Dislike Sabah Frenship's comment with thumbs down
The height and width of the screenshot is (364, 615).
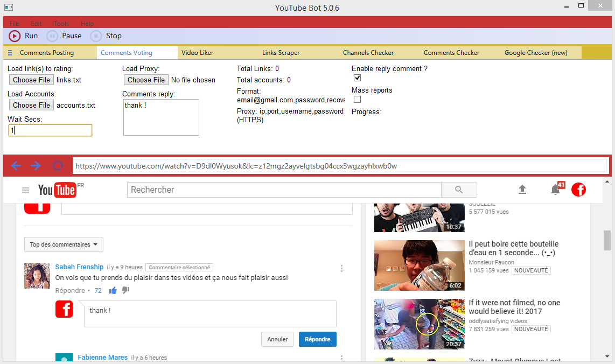[125, 290]
